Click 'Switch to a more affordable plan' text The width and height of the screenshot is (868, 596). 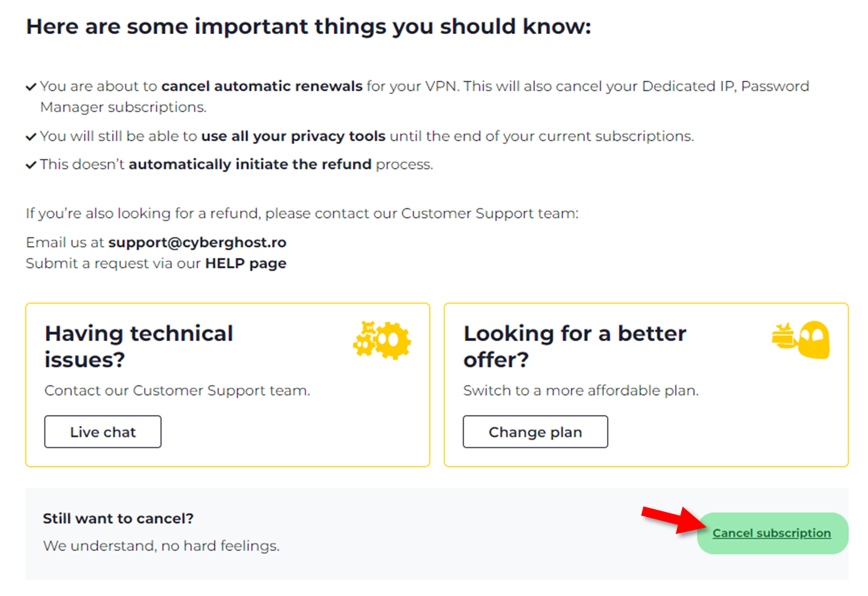tap(581, 391)
